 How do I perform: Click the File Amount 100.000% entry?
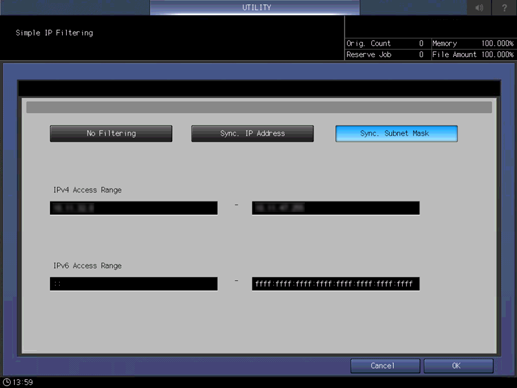tap(473, 55)
